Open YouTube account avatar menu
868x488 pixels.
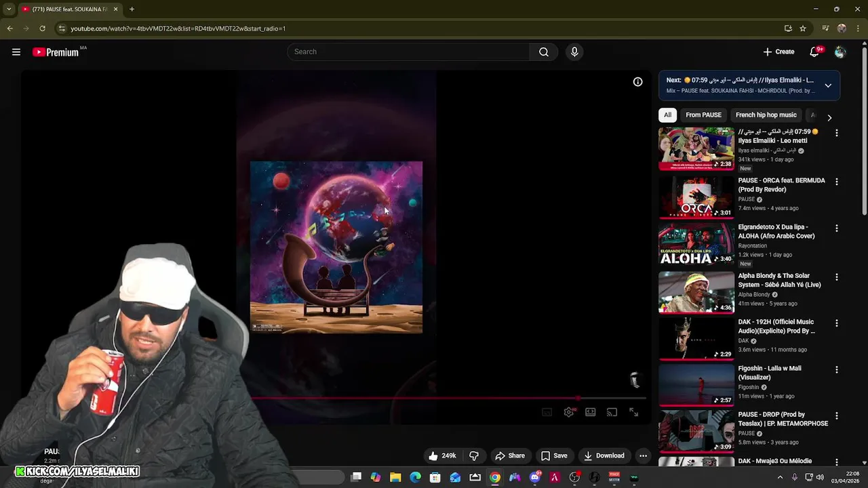click(x=840, y=52)
